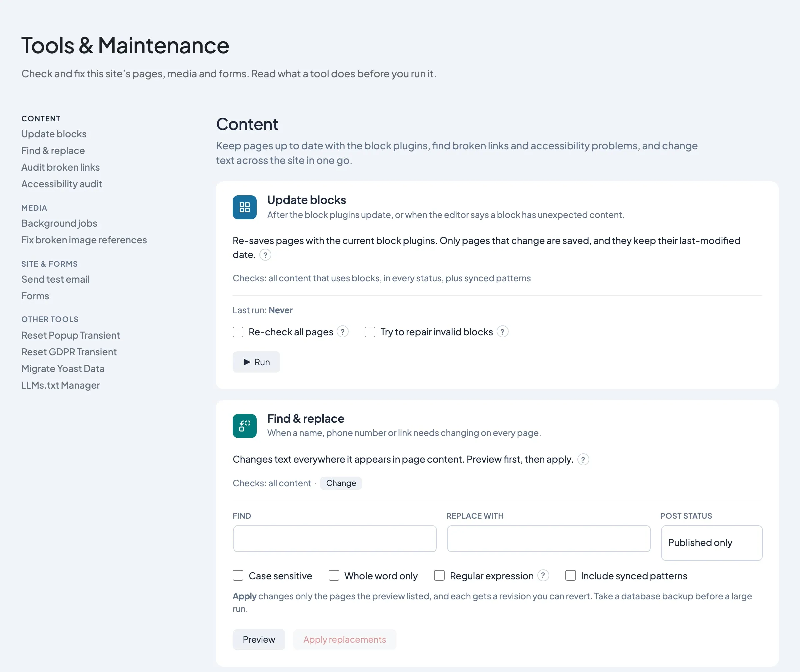Click the Tools & Maintenance page title
The height and width of the screenshot is (672, 800).
click(x=125, y=45)
